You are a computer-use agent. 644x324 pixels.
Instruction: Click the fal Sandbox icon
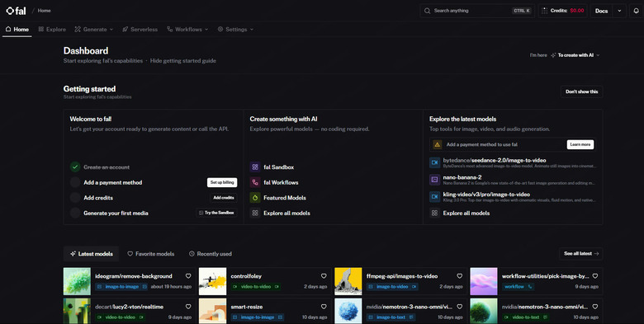coord(255,167)
